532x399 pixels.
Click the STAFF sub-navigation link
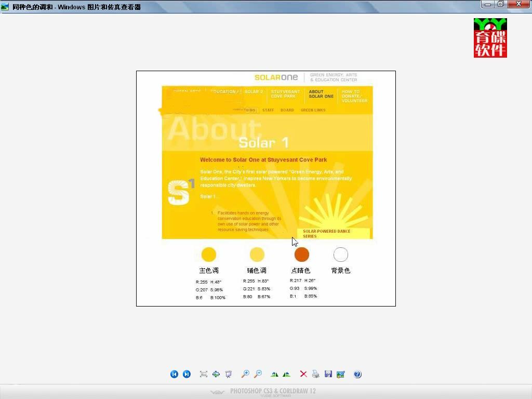coord(268,110)
